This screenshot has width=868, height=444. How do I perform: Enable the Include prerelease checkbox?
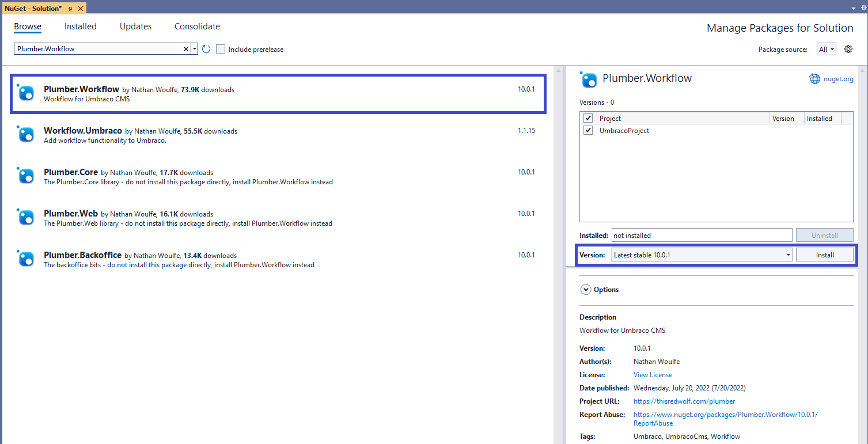click(221, 49)
